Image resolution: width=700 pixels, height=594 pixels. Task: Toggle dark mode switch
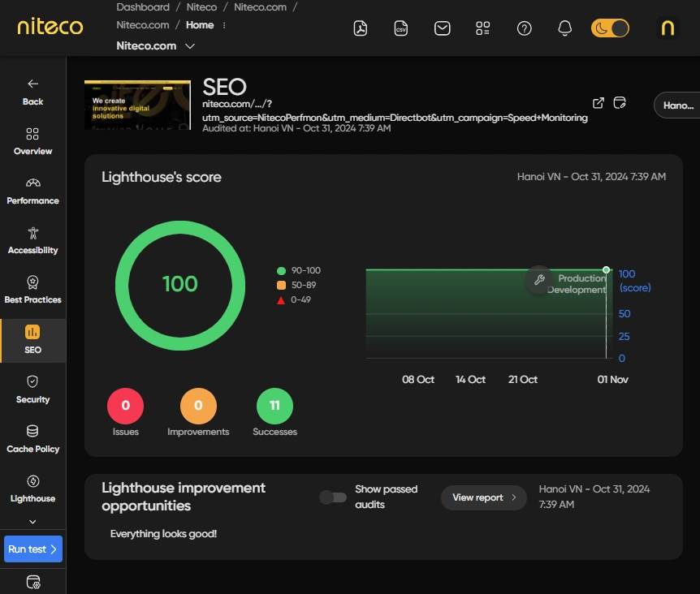pos(610,28)
